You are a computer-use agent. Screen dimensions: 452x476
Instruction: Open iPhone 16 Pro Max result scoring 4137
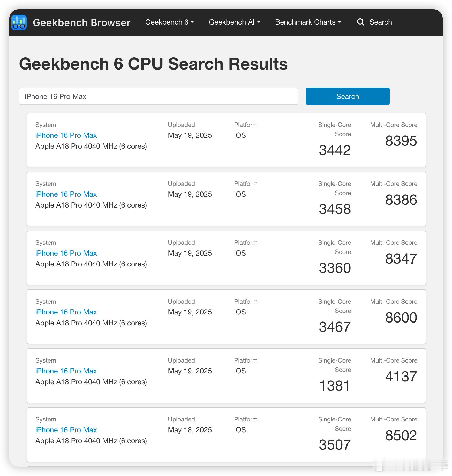point(66,371)
